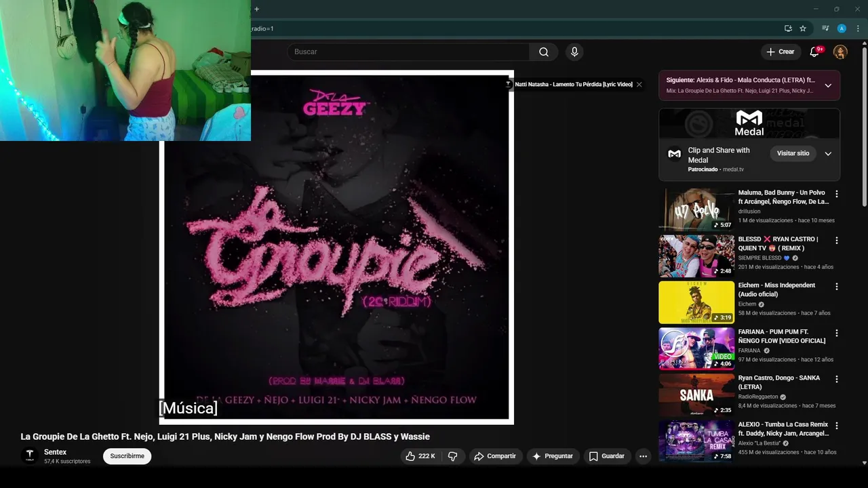Click the Suscribirme button
Image resolution: width=868 pixels, height=488 pixels.
click(127, 456)
